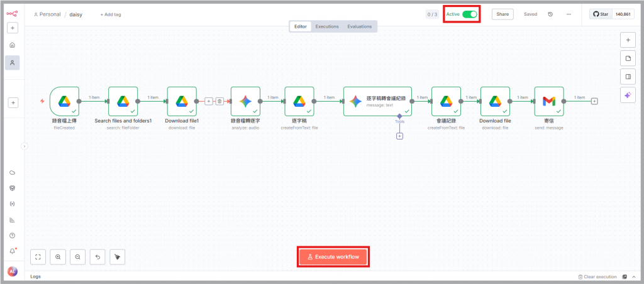Switch to the Executions tab

tap(327, 26)
